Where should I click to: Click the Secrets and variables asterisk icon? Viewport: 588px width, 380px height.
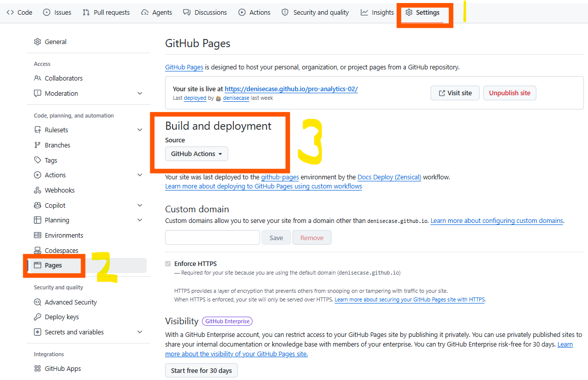tap(37, 332)
